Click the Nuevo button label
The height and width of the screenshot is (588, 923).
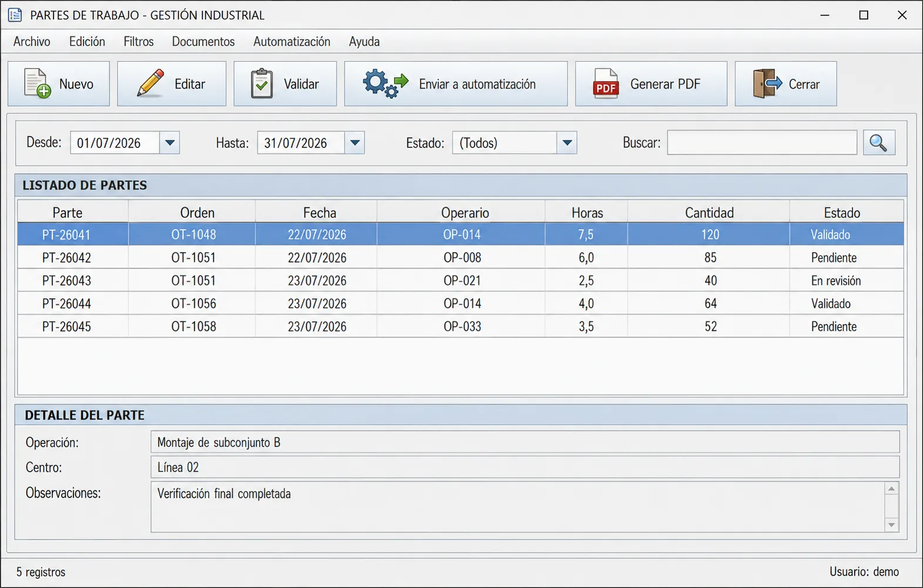coord(76,84)
